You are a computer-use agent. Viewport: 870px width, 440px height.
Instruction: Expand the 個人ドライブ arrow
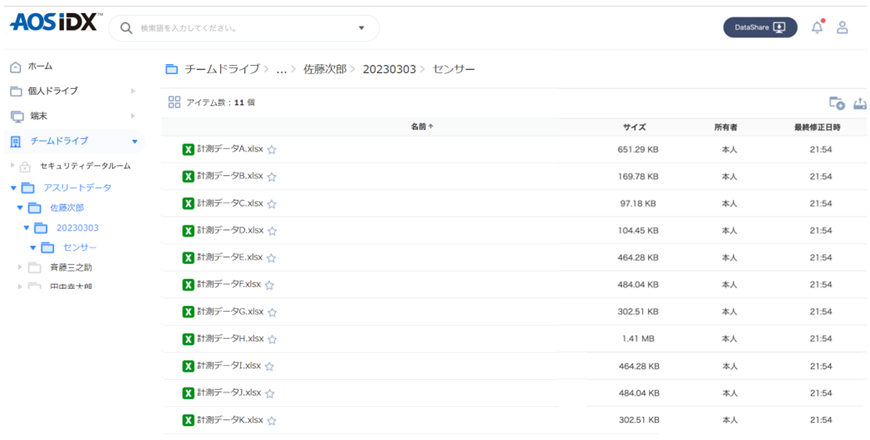point(133,91)
